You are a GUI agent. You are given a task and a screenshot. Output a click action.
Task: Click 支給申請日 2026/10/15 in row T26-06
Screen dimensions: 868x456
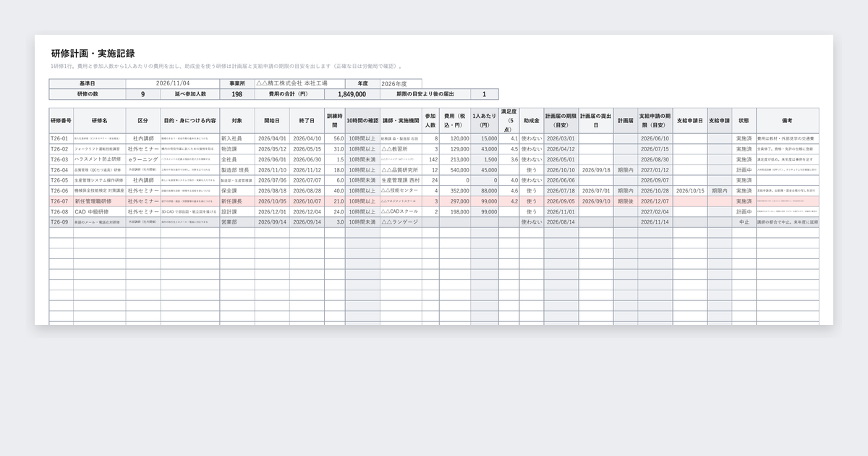(690, 191)
